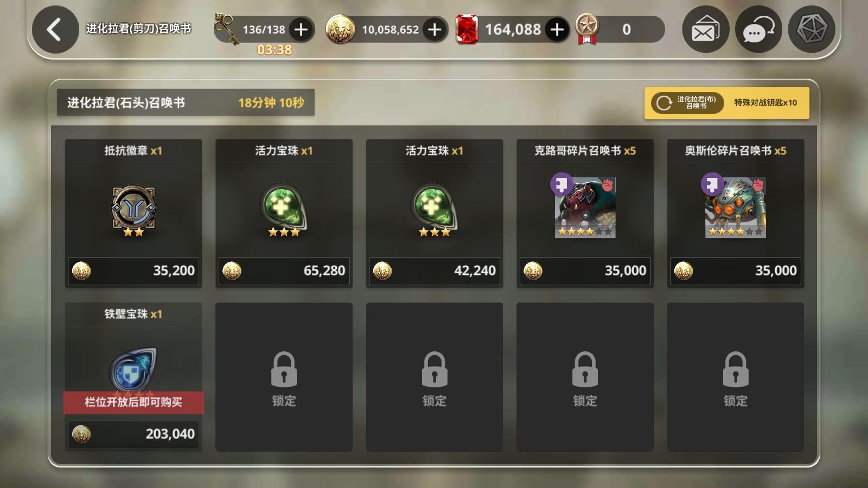Screen dimensions: 868x488
Task: Open the chat bubble icon
Action: [758, 29]
